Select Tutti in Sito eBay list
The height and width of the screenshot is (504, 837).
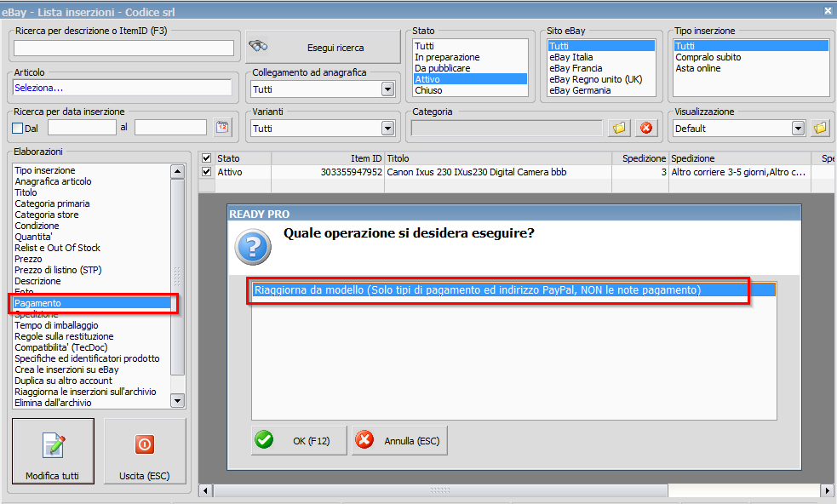pyautogui.click(x=601, y=46)
